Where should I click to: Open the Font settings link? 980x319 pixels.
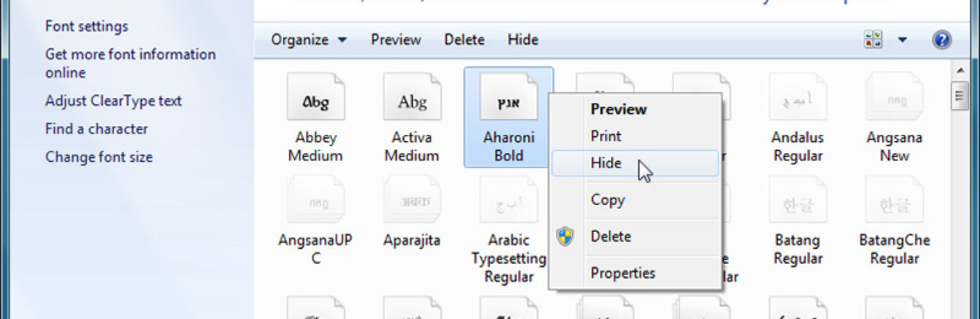(x=86, y=26)
